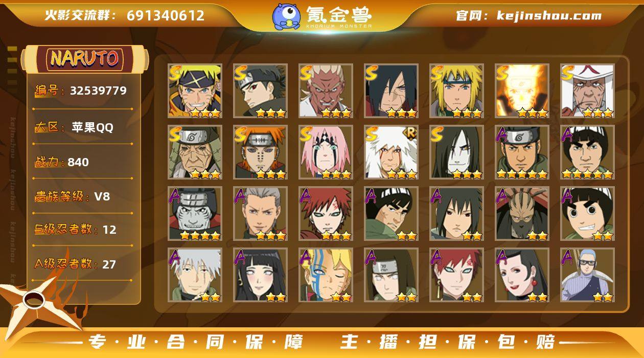This screenshot has width=644, height=358.
Task: Select the shark-faced Kisame portrait
Action: point(195,214)
